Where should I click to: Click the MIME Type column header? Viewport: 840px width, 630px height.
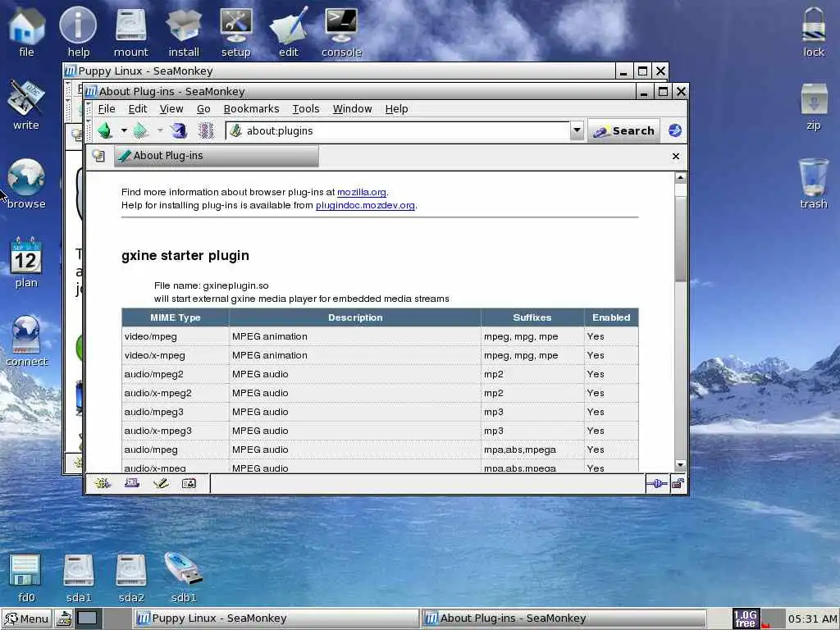pyautogui.click(x=176, y=317)
